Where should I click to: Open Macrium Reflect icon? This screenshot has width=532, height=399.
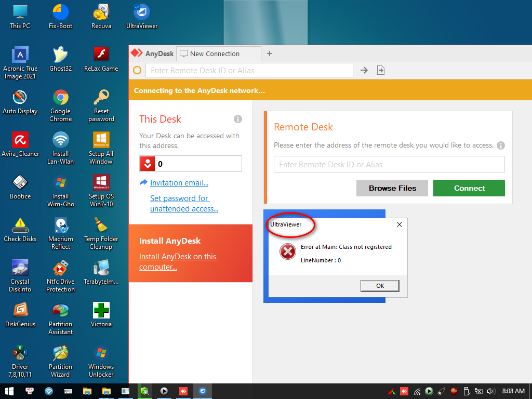point(60,234)
